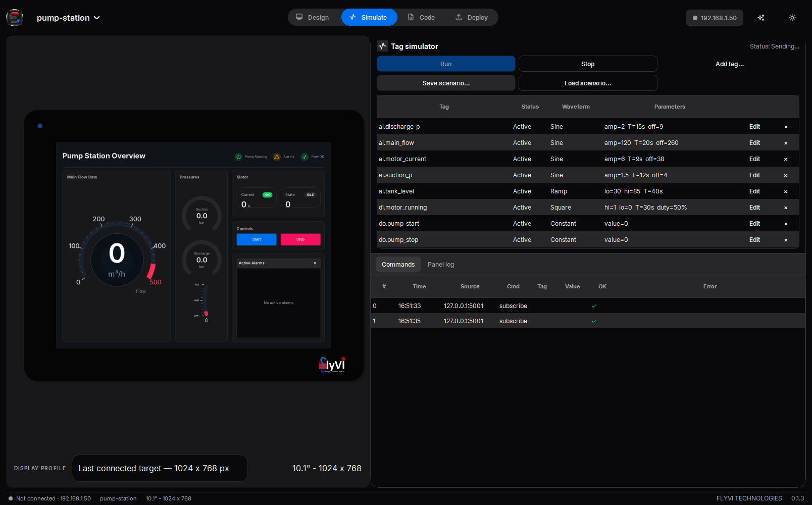This screenshot has height=505, width=812.
Task: Open the Panel log tab
Action: point(441,265)
